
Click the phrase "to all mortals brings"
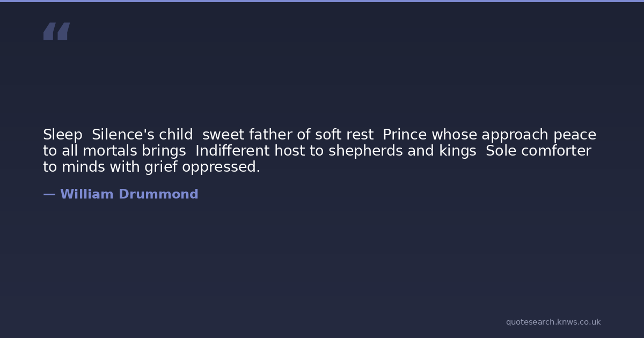[114, 151]
